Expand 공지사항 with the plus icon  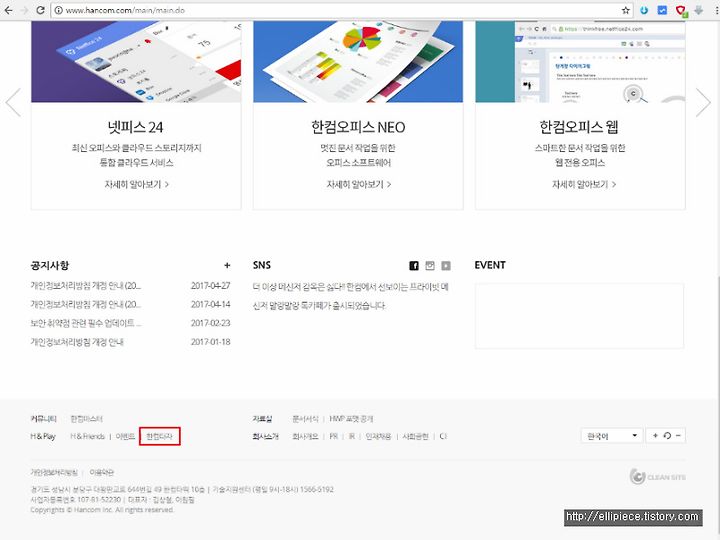tap(227, 265)
